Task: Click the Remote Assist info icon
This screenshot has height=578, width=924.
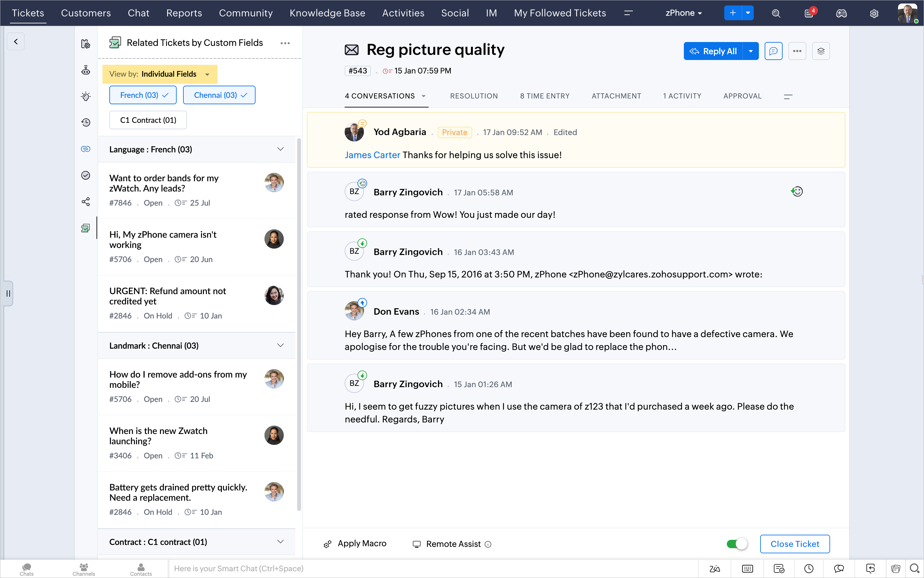Action: [488, 544]
